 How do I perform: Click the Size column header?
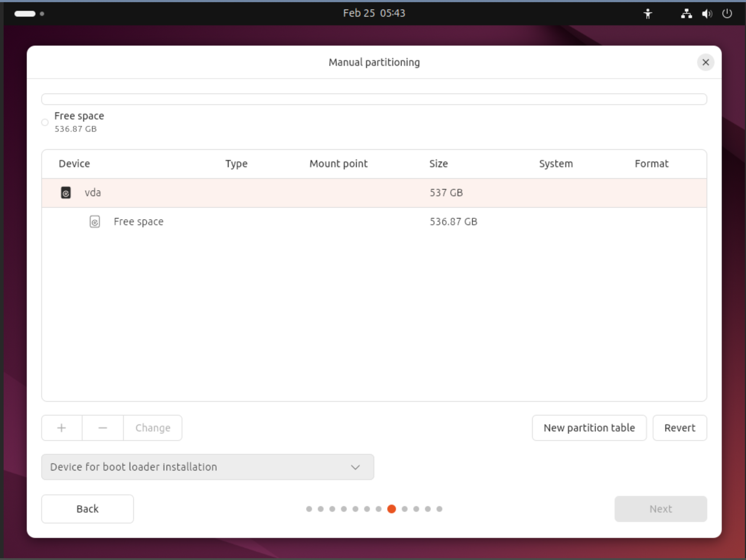coord(438,164)
